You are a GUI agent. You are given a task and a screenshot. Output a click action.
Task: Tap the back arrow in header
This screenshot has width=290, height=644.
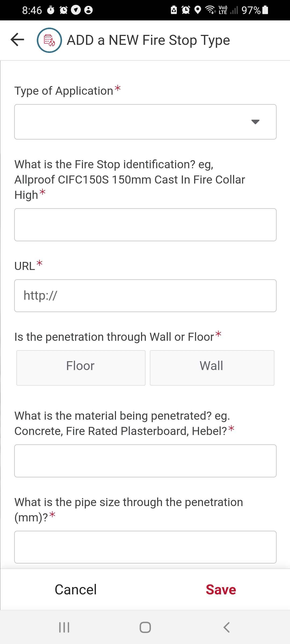[17, 40]
